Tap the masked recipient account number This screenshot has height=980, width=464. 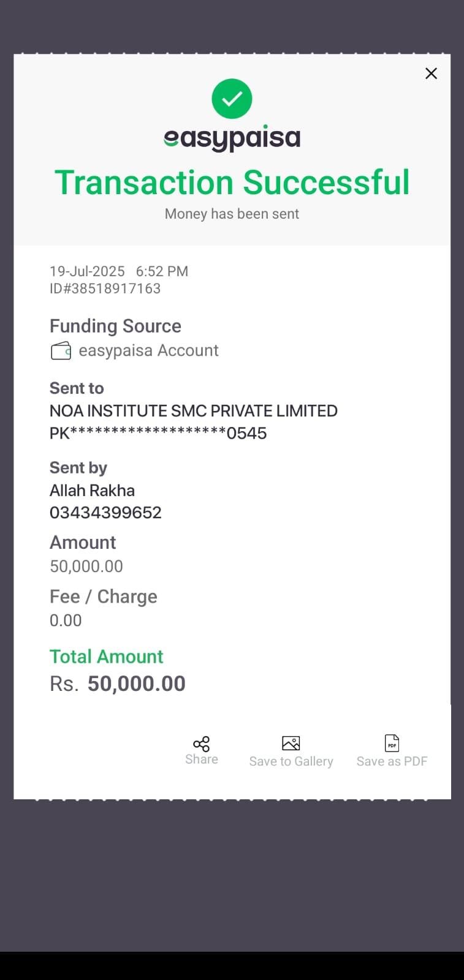pos(158,434)
